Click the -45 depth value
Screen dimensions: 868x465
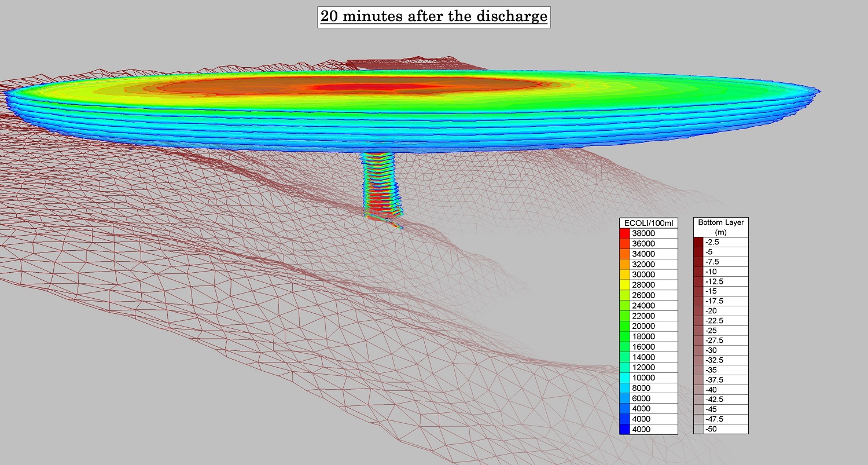coord(712,409)
